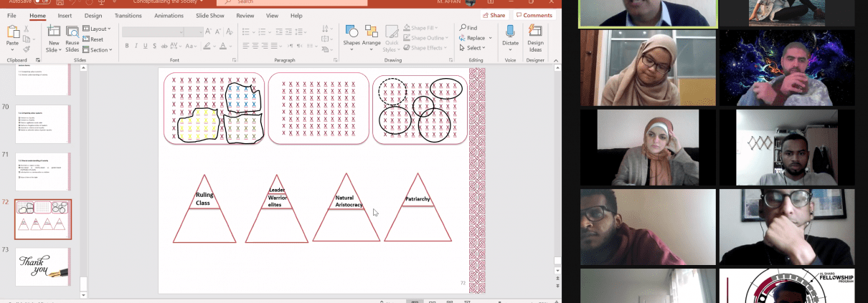Screen dimensions: 868x303
Task: Switch to the Animations tab
Action: (169, 16)
